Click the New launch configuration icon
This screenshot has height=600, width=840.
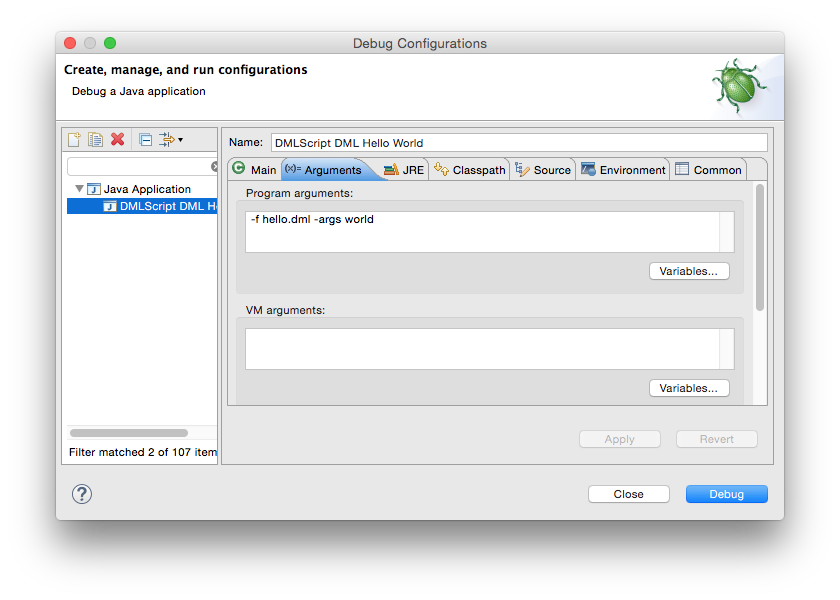74,140
